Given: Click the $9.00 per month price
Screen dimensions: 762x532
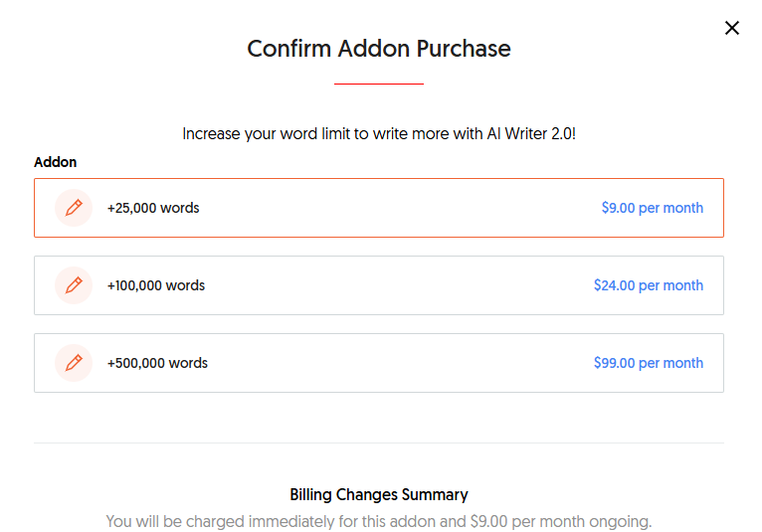Looking at the screenshot, I should [x=652, y=208].
